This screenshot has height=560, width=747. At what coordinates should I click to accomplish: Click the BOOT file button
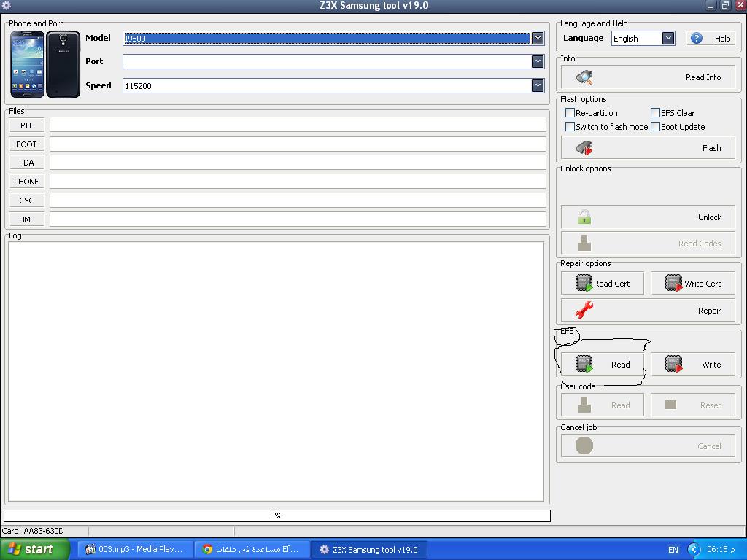26,144
